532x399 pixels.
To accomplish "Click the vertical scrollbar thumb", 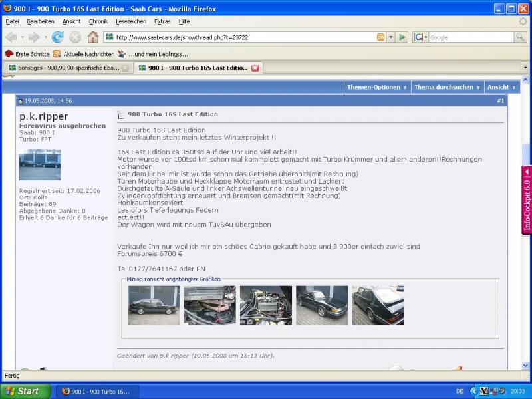I will [x=525, y=154].
